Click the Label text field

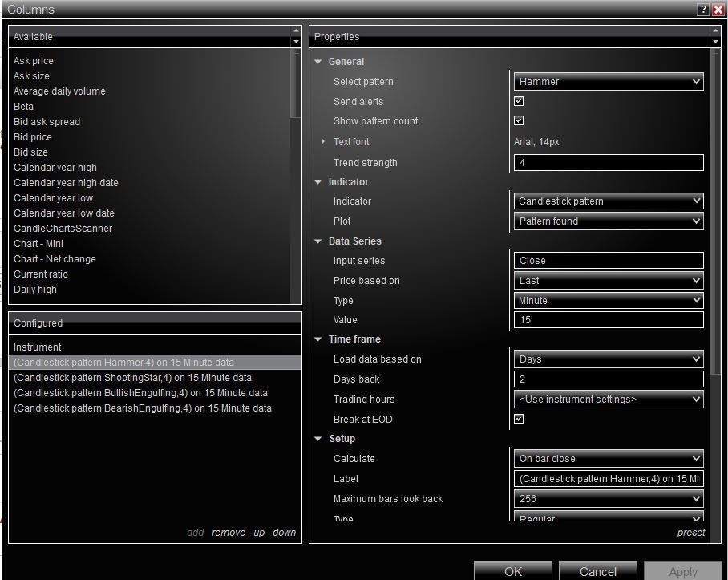click(x=609, y=479)
